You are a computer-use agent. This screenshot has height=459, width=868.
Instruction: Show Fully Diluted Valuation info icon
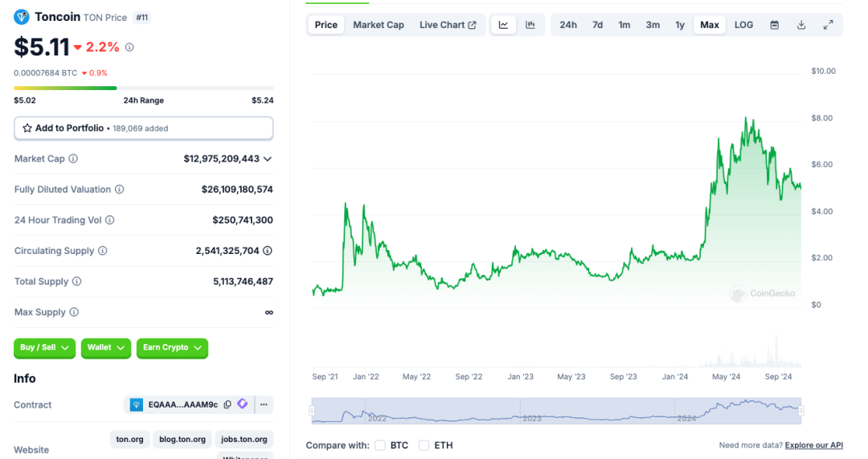click(x=120, y=190)
